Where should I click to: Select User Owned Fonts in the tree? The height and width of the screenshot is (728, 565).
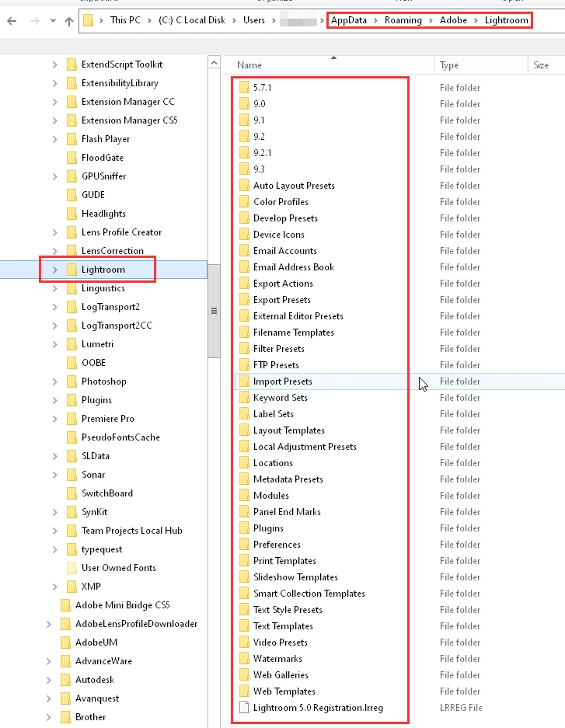[x=118, y=567]
